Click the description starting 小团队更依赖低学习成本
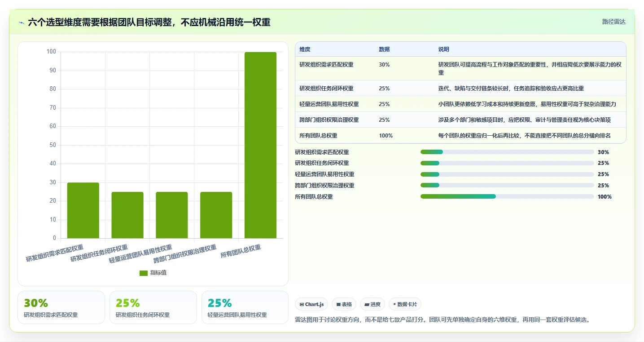The height and width of the screenshot is (342, 644). (527, 104)
